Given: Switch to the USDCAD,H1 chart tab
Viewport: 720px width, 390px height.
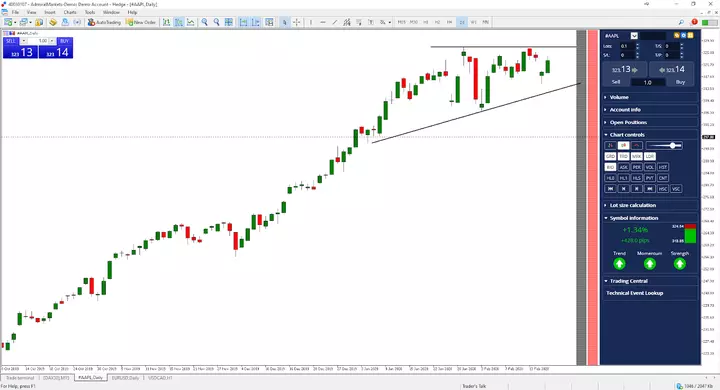Looking at the screenshot, I should coord(160,378).
